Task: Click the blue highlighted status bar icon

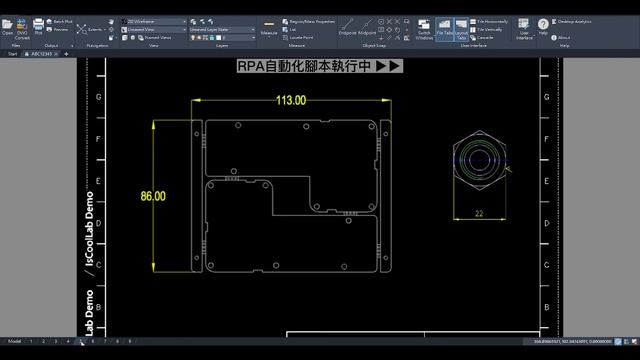Action: 618,341
